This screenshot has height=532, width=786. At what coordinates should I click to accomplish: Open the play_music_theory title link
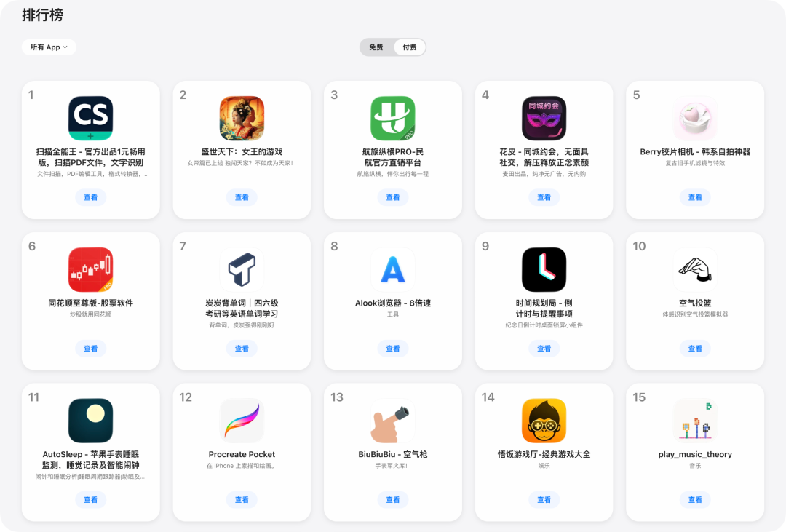click(695, 454)
